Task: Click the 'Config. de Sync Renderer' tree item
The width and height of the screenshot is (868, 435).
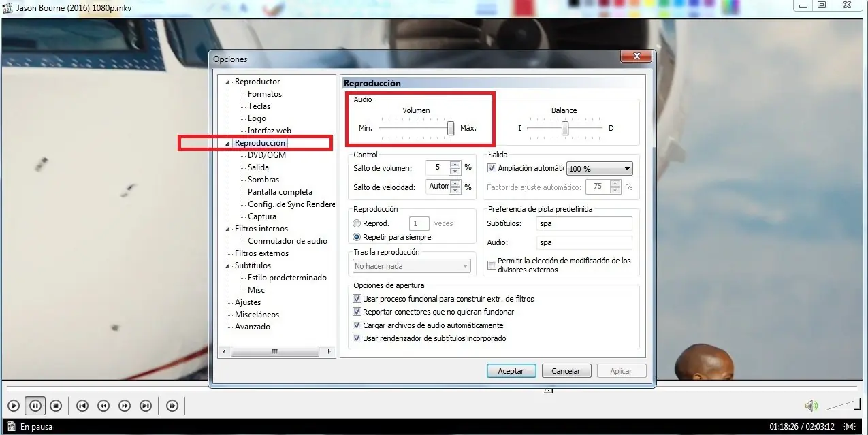Action: point(291,204)
